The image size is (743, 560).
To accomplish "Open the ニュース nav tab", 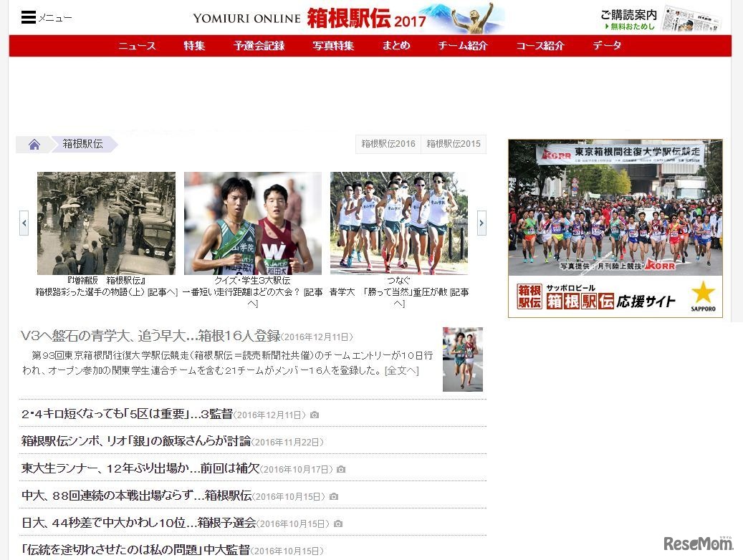I will point(137,46).
